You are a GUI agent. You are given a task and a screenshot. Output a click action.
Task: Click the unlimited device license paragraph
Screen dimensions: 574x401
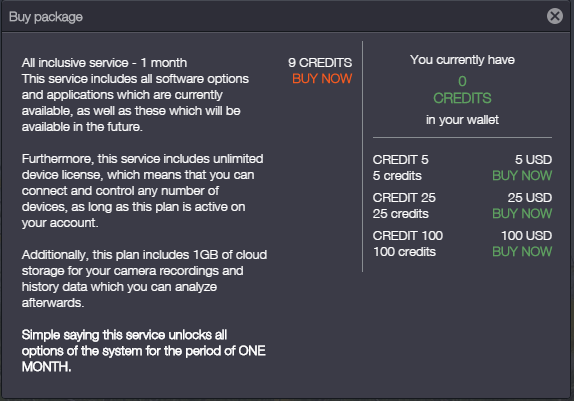(142, 191)
